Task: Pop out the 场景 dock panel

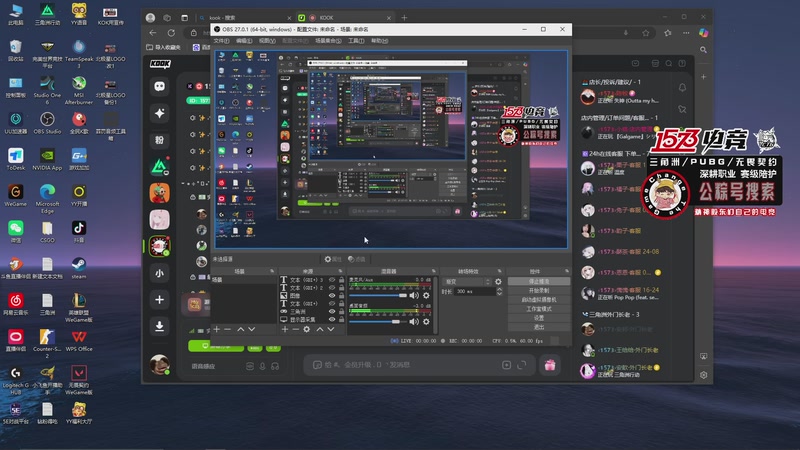Action: pos(272,271)
